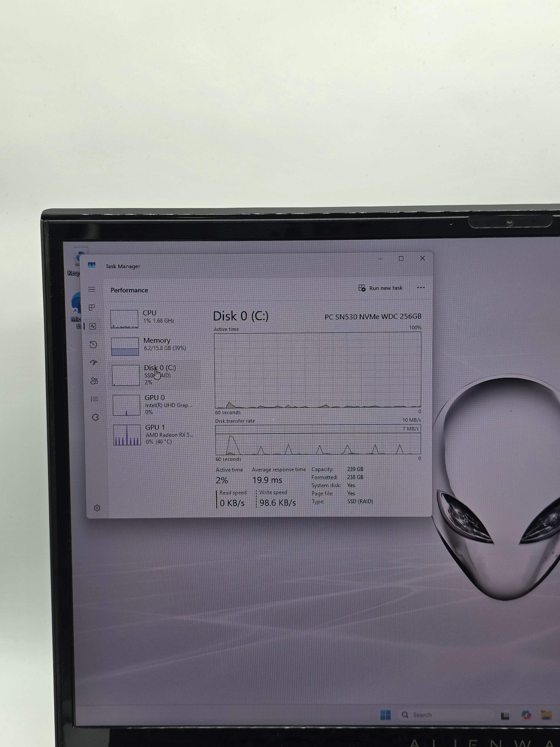Open File Explorer from the taskbar

pos(546,715)
